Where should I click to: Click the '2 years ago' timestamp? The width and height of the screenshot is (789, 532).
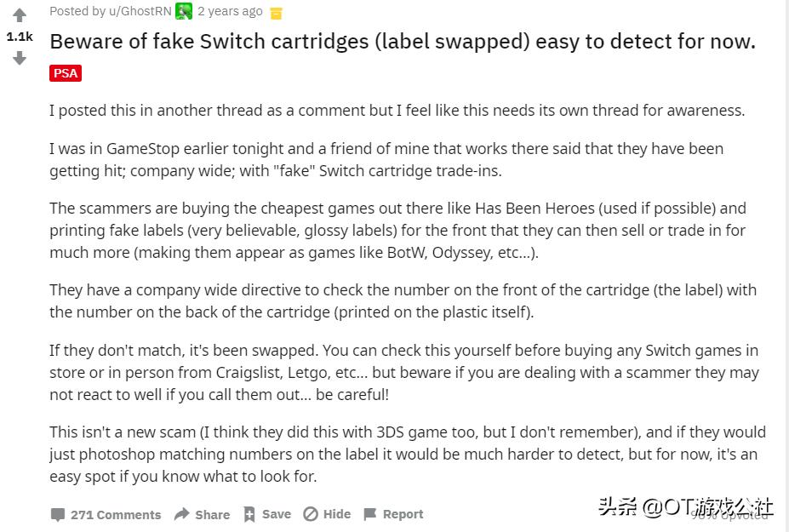click(x=229, y=11)
